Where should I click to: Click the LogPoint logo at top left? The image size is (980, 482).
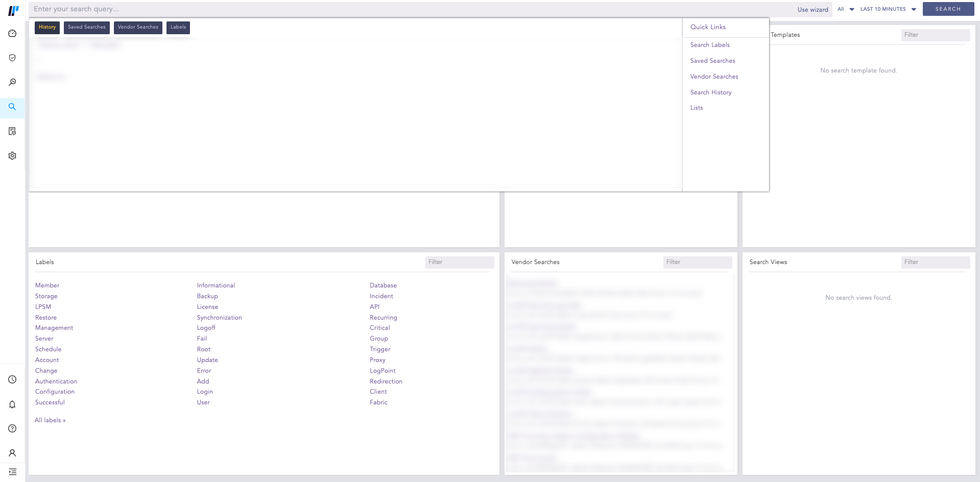[12, 9]
